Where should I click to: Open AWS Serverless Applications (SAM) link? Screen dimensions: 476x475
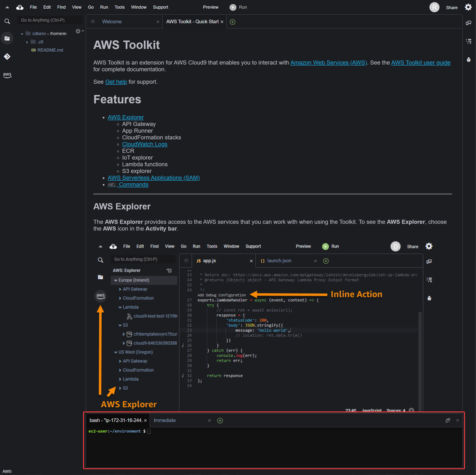pos(154,178)
